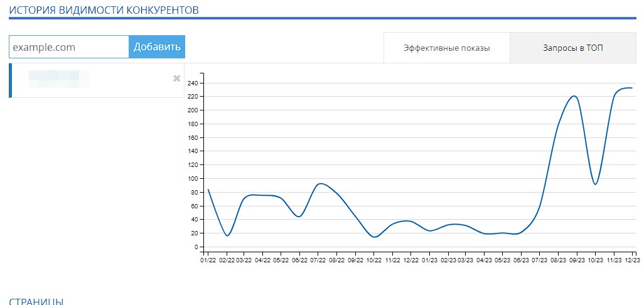Screen dimensions: 644x305
Task: Click the 06/23 label on chart axis
Action: tap(521, 260)
